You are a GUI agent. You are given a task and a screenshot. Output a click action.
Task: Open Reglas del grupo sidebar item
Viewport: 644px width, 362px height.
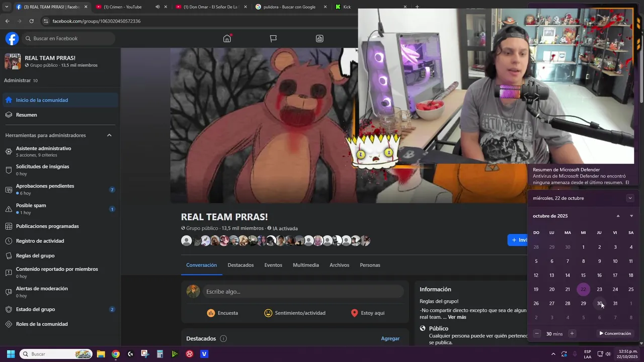[x=60, y=255]
